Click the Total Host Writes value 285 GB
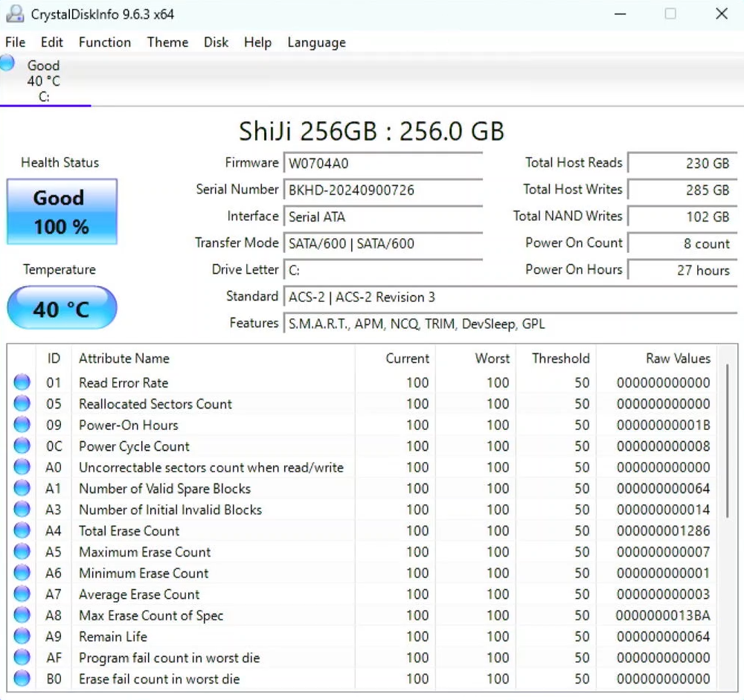The height and width of the screenshot is (700, 744). [683, 190]
